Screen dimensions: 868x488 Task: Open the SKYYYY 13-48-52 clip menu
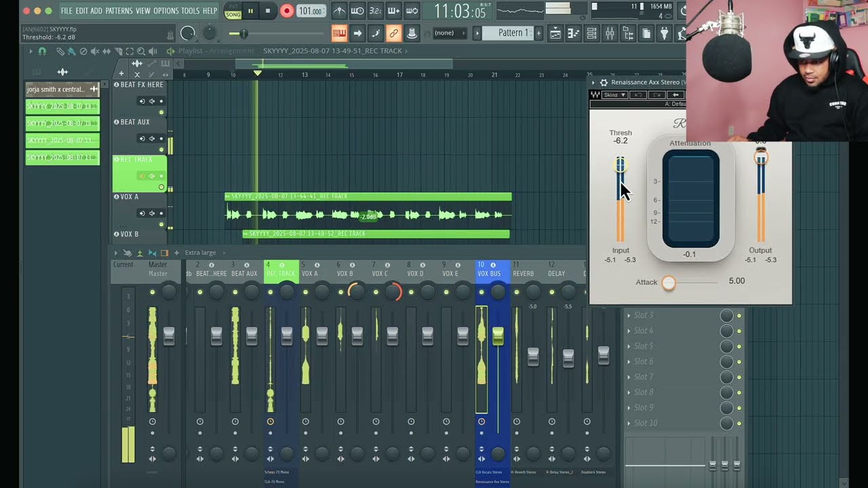[x=246, y=234]
